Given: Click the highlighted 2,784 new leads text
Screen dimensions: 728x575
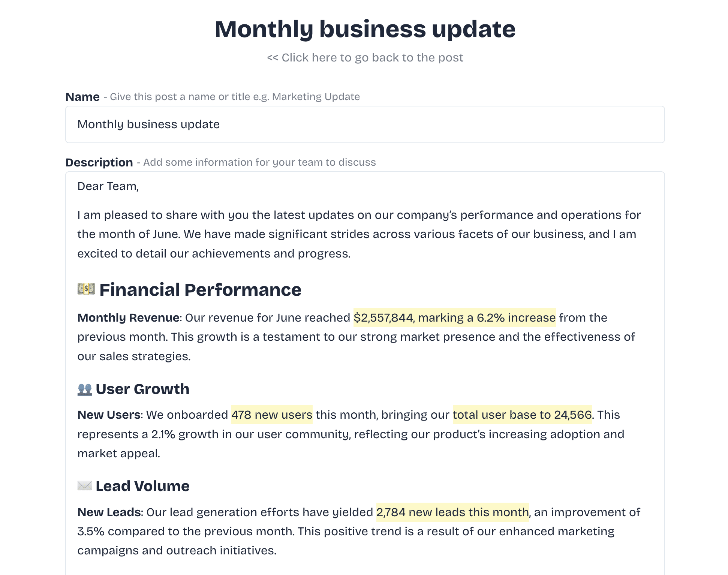Looking at the screenshot, I should pyautogui.click(x=452, y=512).
